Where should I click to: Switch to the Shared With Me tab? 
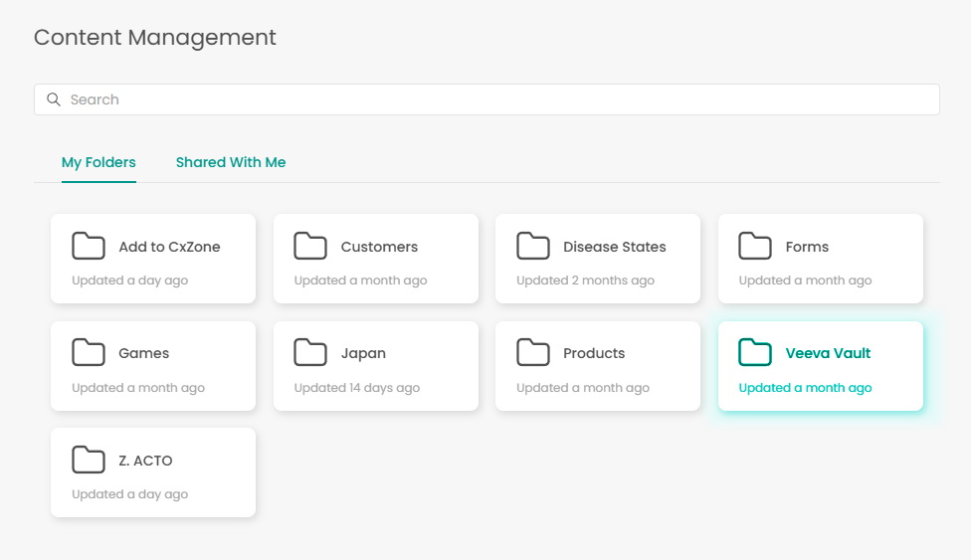click(x=231, y=162)
